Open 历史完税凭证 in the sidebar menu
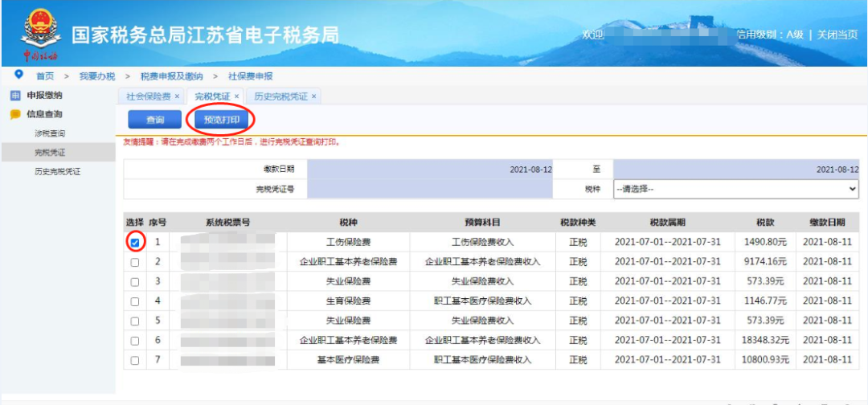 pyautogui.click(x=58, y=171)
